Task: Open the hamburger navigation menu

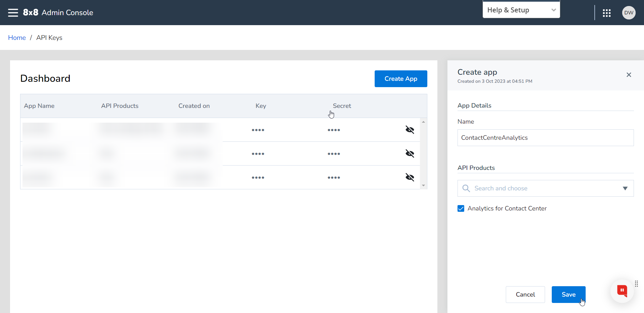Action: 13,13
